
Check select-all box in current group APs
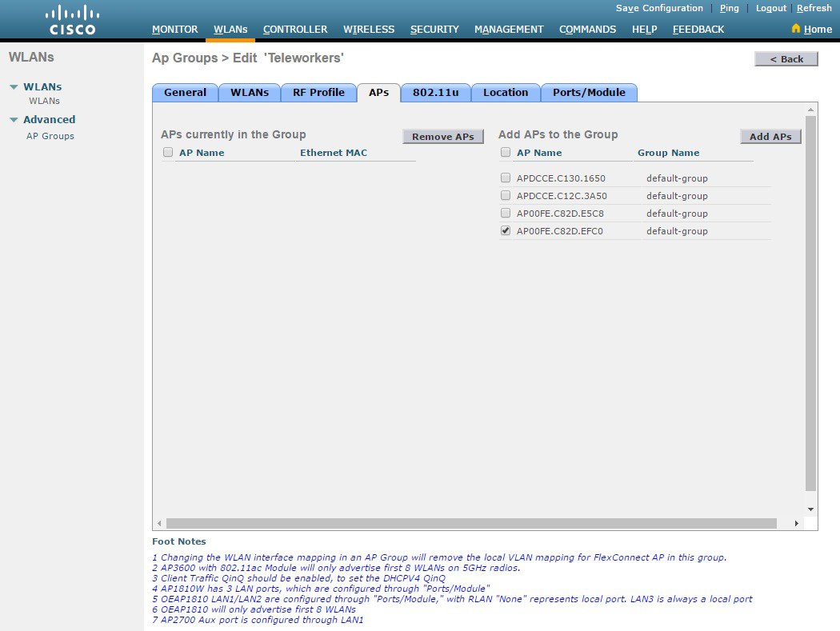(168, 152)
